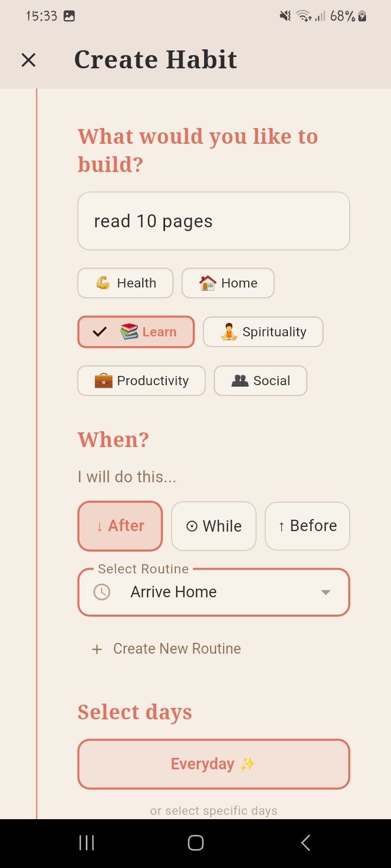The width and height of the screenshot is (391, 868).
Task: Choose the While timing option
Action: [x=213, y=526]
